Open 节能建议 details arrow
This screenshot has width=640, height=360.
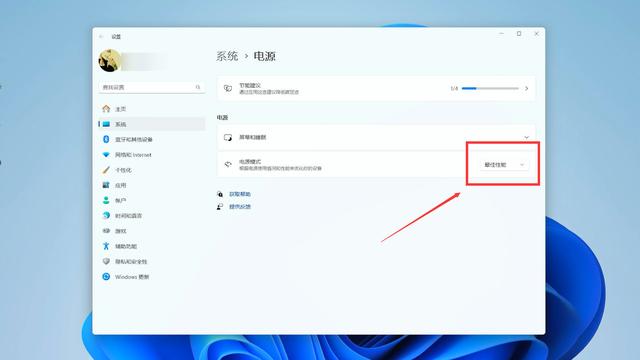(527, 88)
